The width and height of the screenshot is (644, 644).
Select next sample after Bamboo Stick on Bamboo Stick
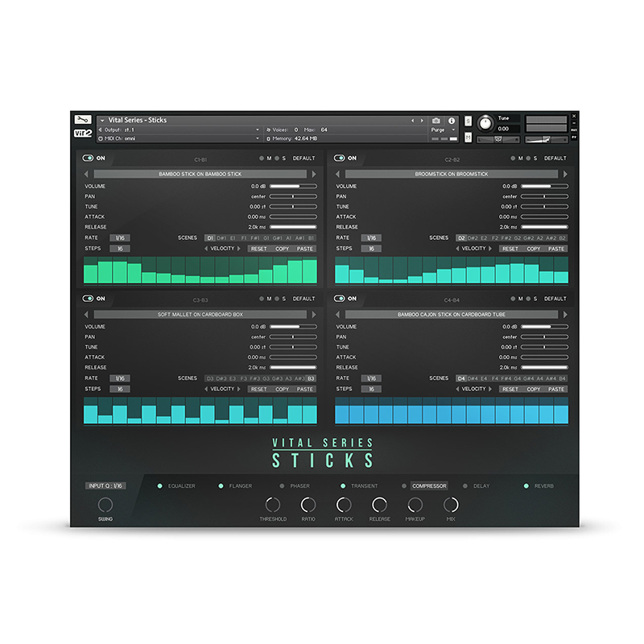314,174
